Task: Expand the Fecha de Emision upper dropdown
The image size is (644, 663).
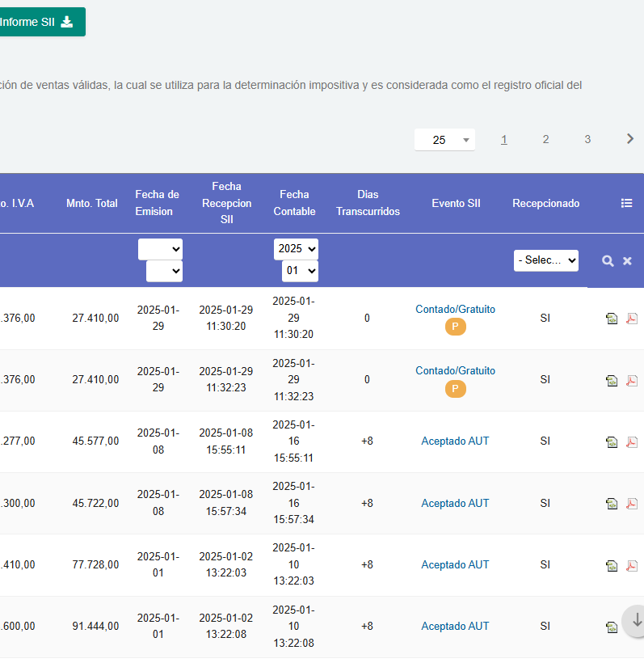Action: click(160, 249)
